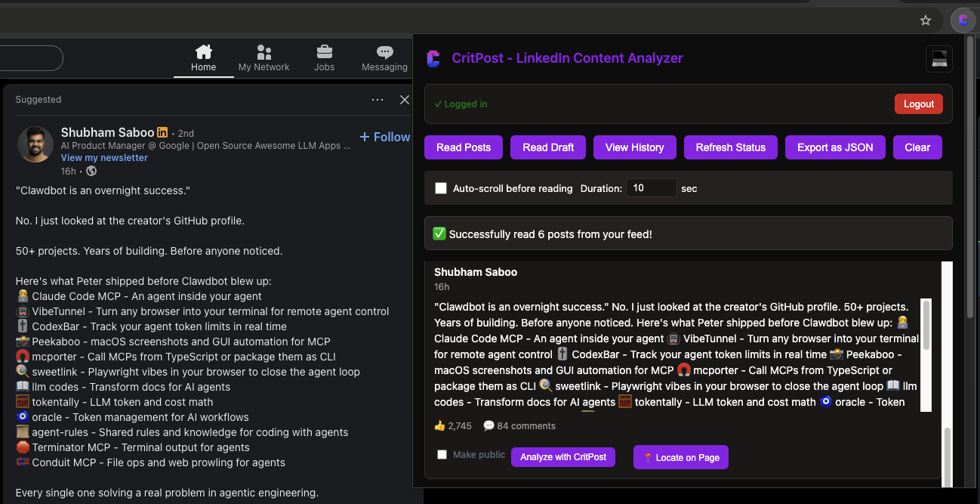Open comments via the speech bubble icon

coord(489,425)
